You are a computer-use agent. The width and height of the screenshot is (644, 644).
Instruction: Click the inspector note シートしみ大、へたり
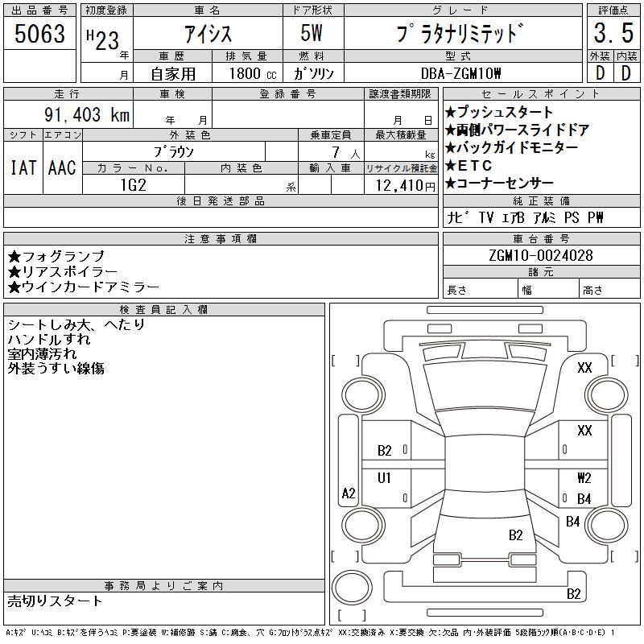[x=76, y=324]
